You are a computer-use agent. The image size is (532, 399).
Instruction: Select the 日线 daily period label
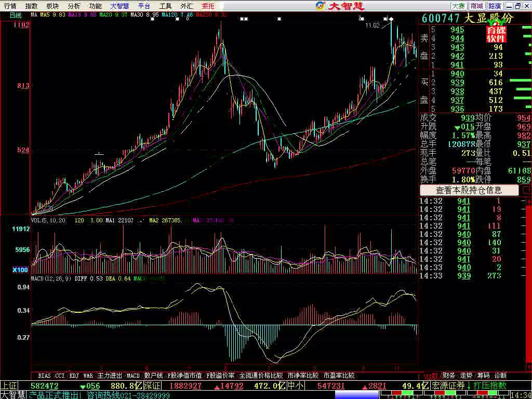click(x=15, y=15)
